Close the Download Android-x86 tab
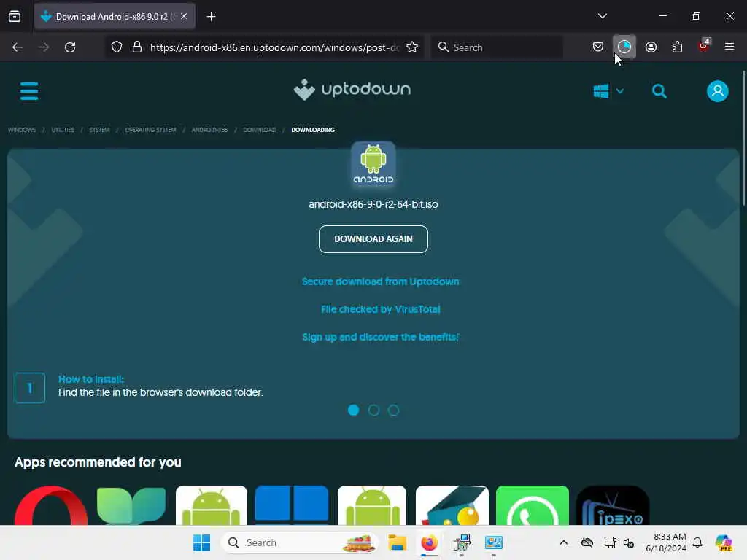747x560 pixels. coord(184,17)
